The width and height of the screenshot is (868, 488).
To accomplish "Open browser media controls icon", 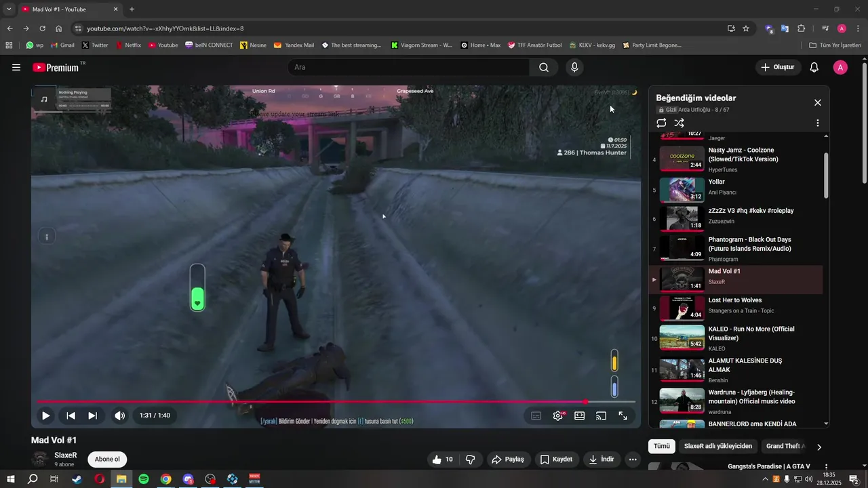I will point(825,28).
